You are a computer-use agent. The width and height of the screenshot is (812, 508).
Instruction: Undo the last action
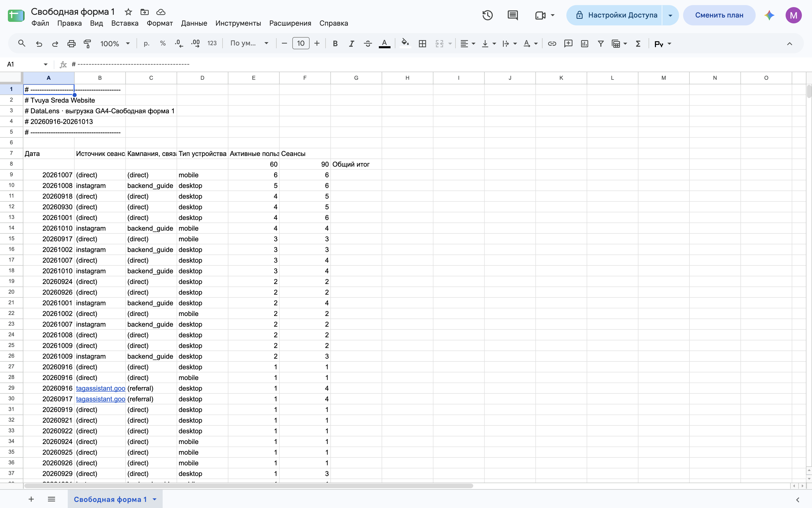click(39, 44)
